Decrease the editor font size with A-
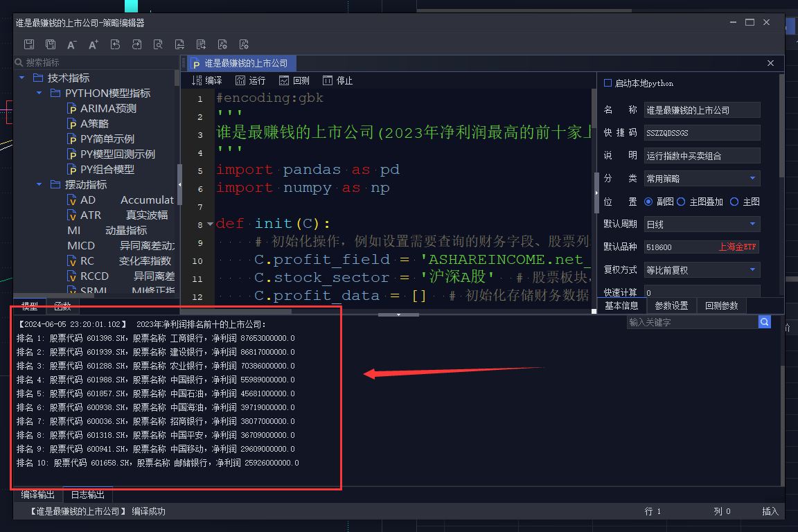 tap(72, 45)
